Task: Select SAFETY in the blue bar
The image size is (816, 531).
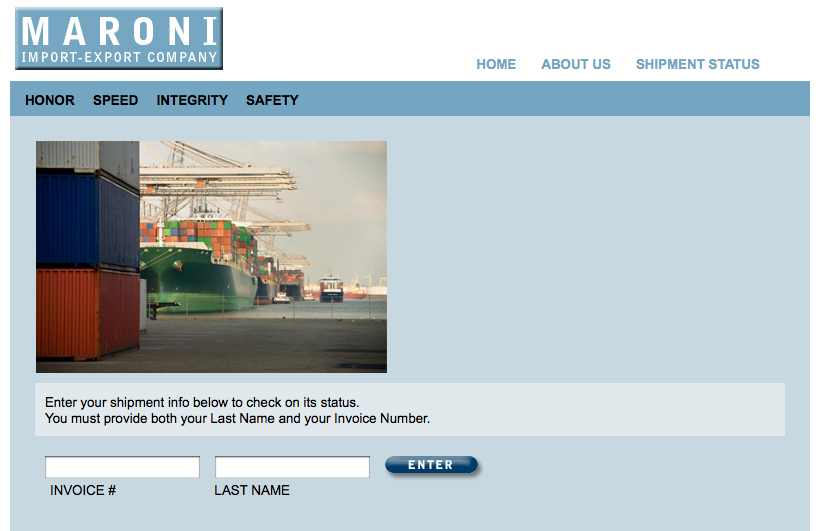Action: (x=272, y=100)
